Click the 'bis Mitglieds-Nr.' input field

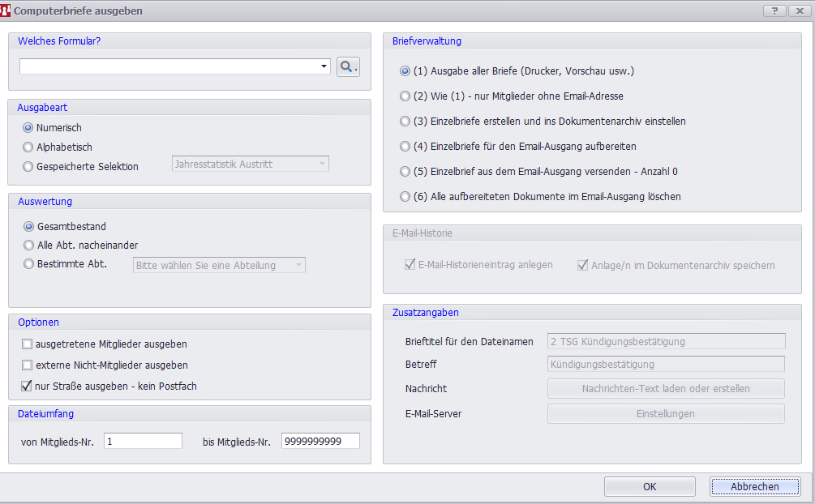click(320, 441)
